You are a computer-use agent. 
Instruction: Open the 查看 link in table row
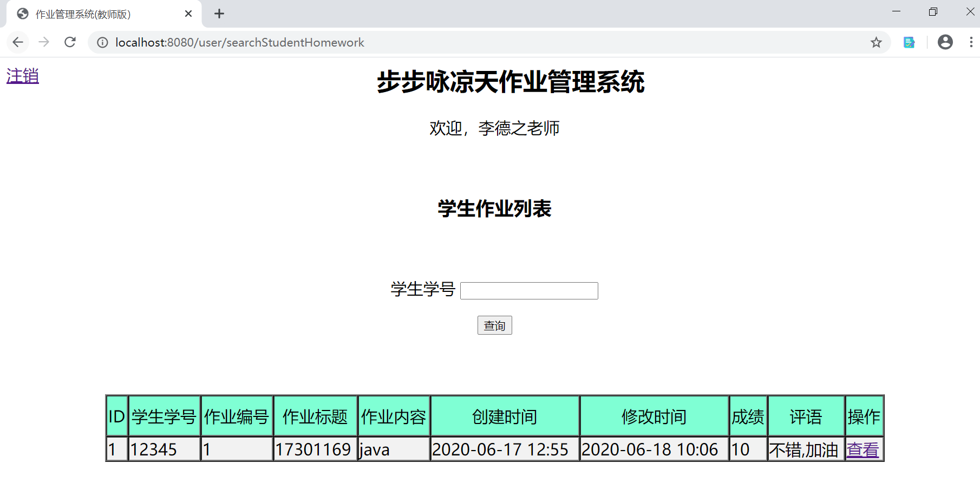pos(863,449)
